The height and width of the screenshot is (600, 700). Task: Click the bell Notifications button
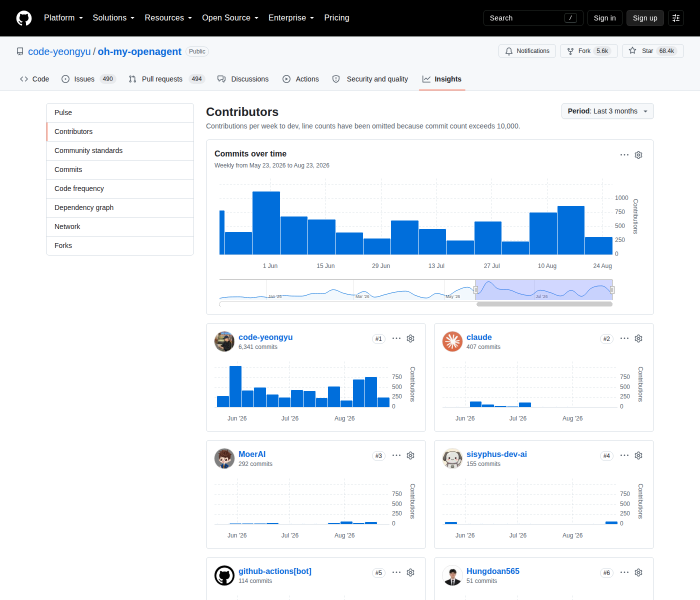527,51
